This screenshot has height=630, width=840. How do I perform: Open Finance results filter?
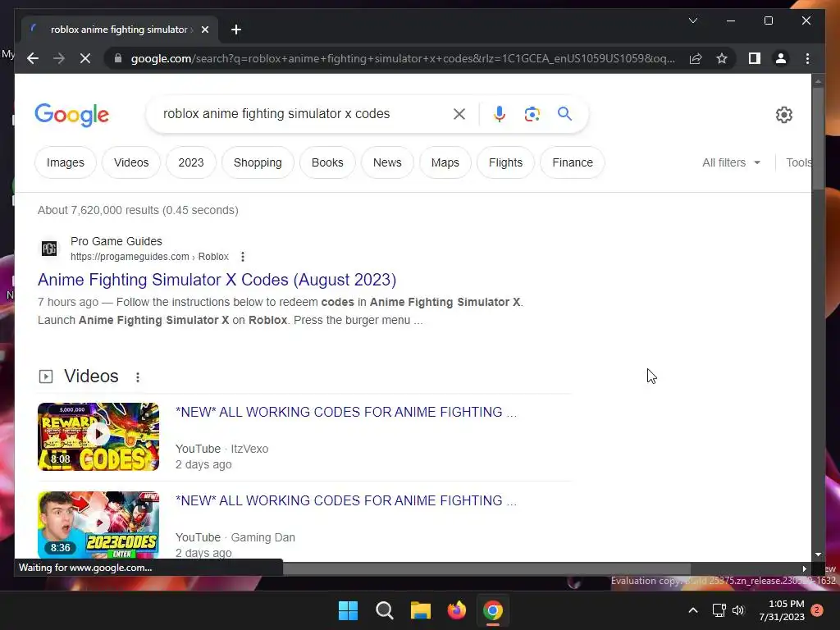[x=573, y=162]
